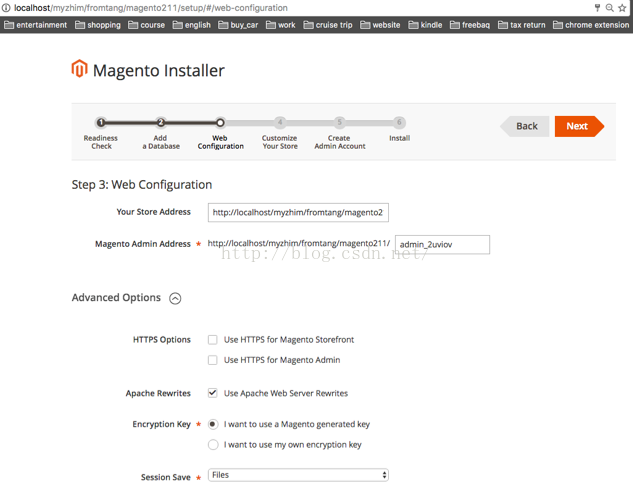633x485 pixels.
Task: Click the browser URL address bar
Action: point(299,8)
